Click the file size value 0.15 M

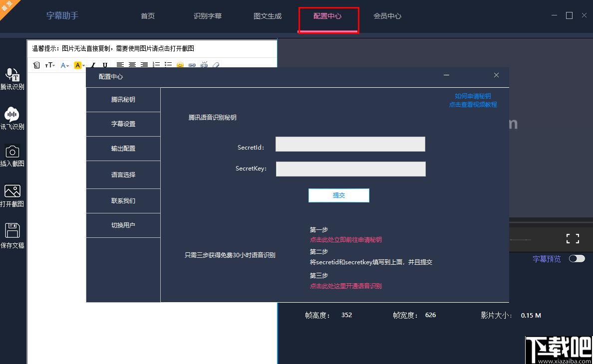click(531, 315)
